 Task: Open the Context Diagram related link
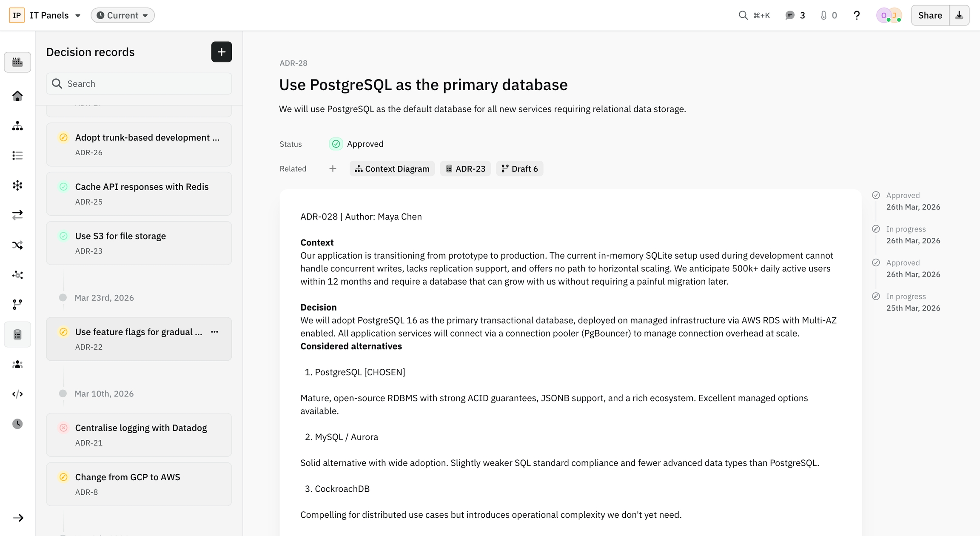click(392, 169)
